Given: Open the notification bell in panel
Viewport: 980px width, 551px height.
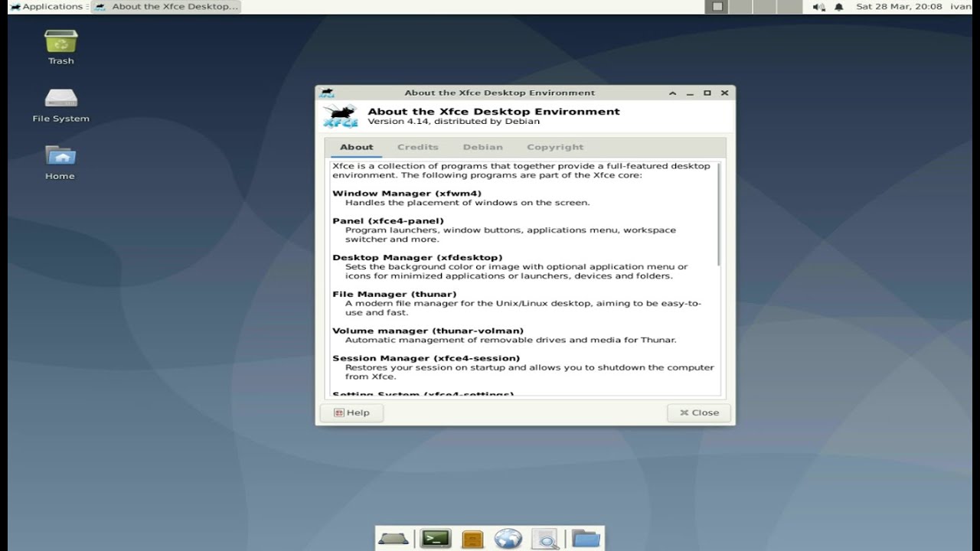Looking at the screenshot, I should 839,7.
